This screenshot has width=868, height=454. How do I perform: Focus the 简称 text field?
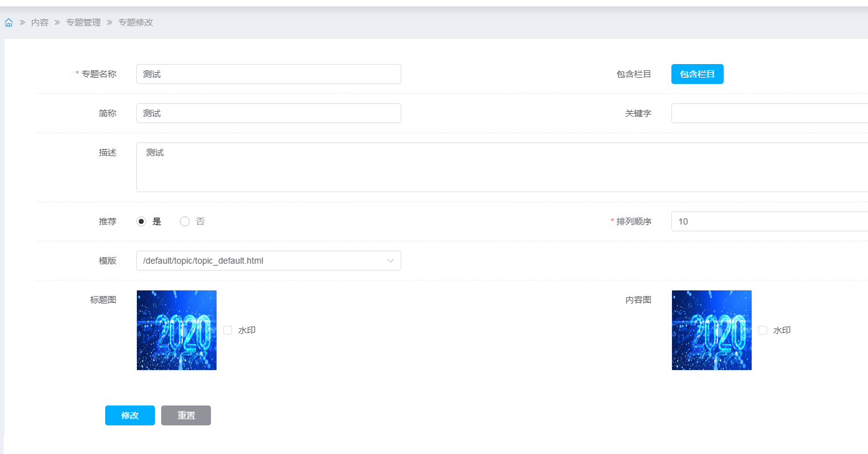268,113
